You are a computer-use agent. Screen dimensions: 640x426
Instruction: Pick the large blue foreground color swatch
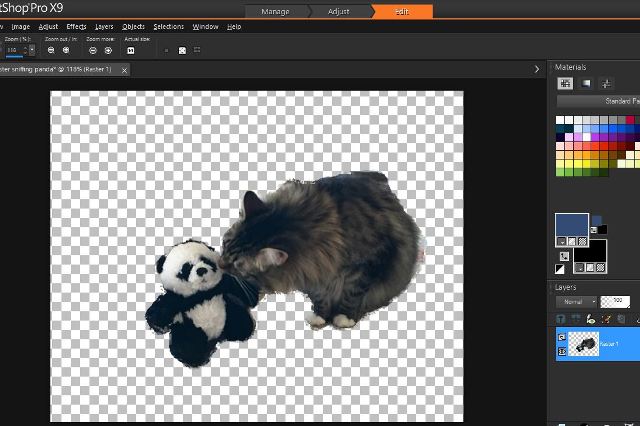coord(571,224)
